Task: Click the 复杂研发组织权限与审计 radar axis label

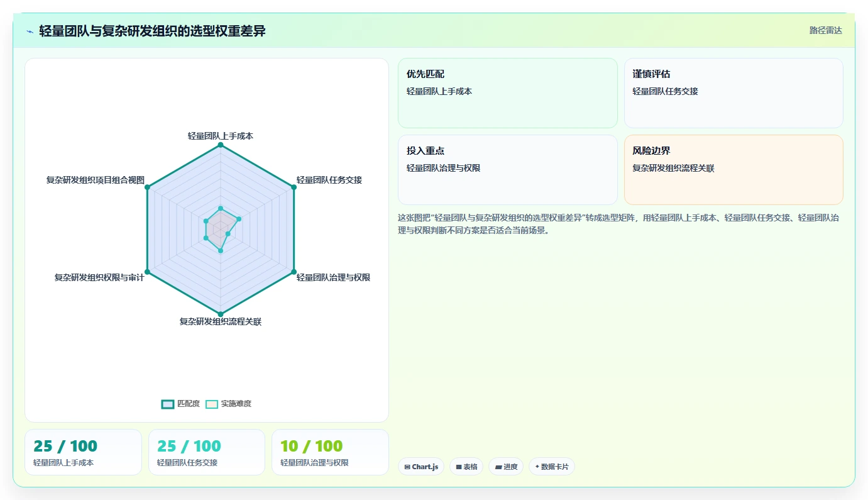Action: coord(99,277)
